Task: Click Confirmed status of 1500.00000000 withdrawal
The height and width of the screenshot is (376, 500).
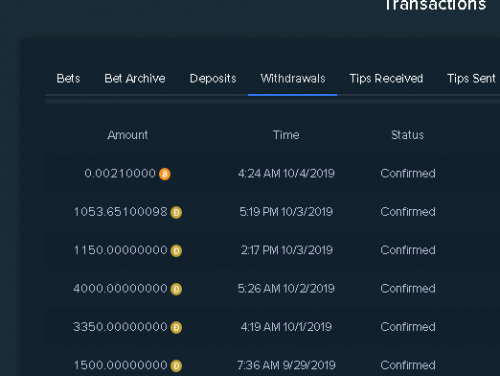Action: pyautogui.click(x=408, y=365)
